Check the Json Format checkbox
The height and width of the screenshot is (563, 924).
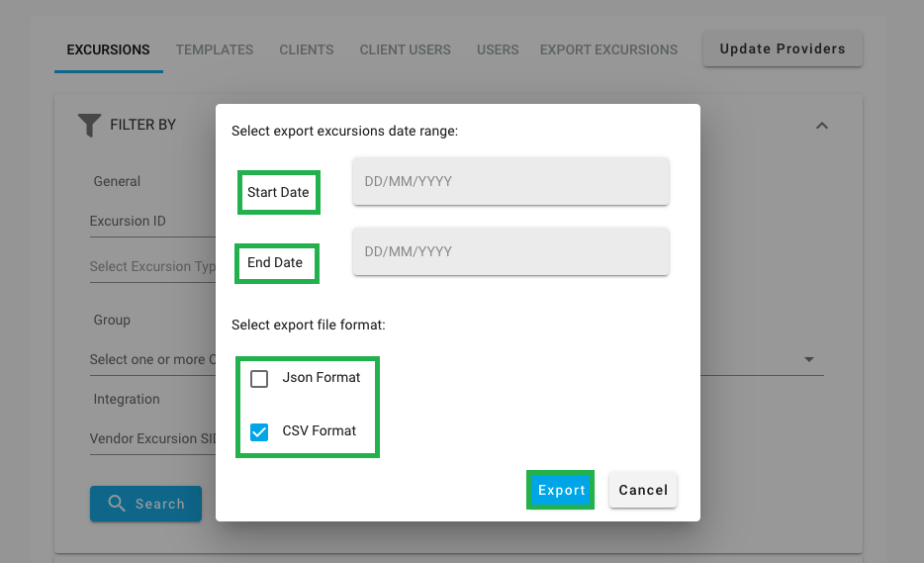coord(259,379)
